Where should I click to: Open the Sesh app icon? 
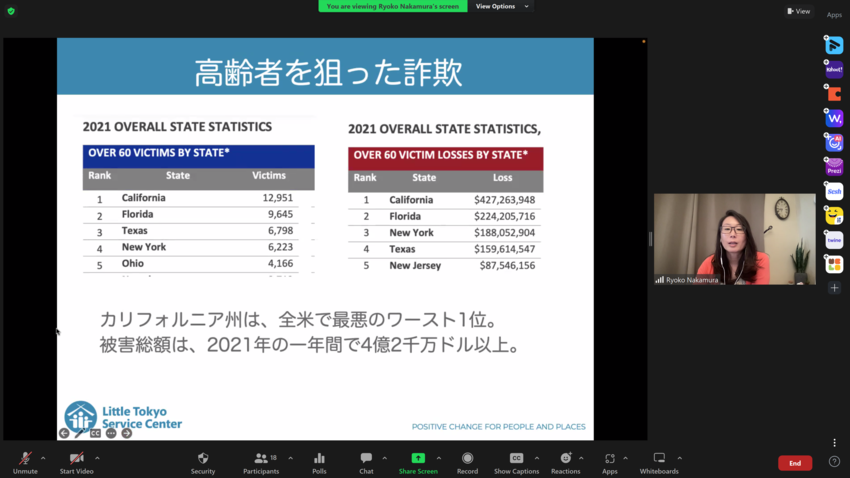coord(834,191)
